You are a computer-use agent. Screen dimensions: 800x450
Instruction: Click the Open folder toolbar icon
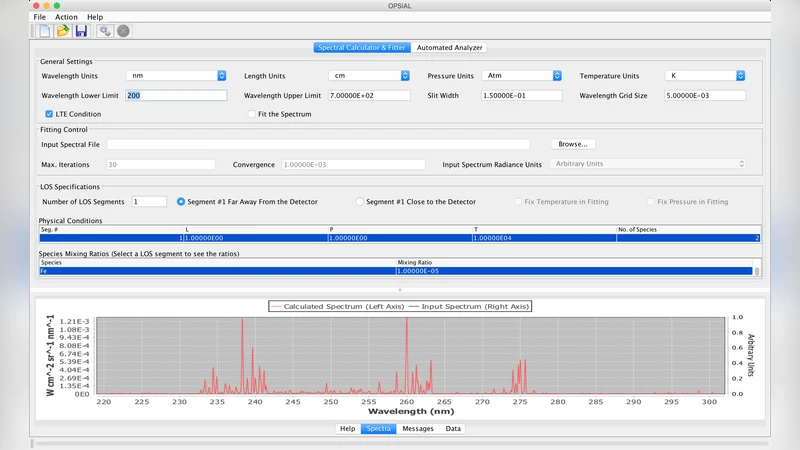click(62, 31)
